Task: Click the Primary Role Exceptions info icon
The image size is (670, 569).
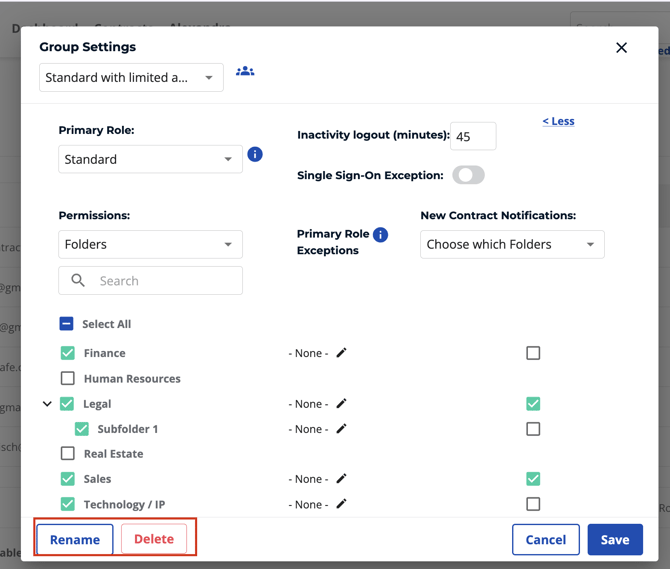Action: [380, 235]
